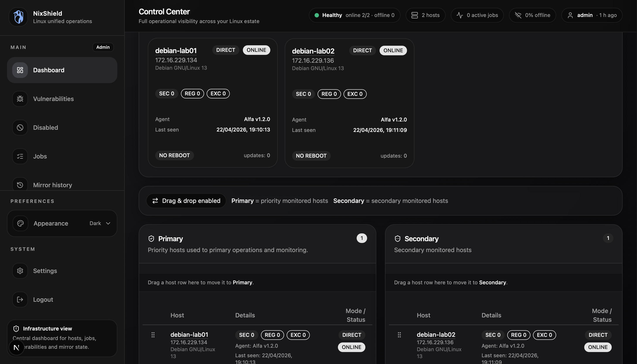Click the Drag & drop enabled button
The image size is (637, 364).
tap(186, 201)
